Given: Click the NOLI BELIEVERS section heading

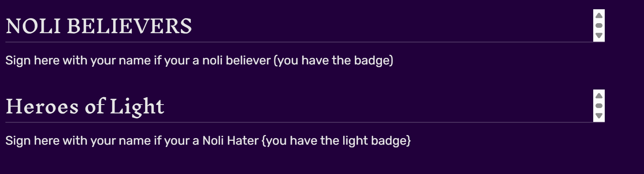Looking at the screenshot, I should (x=98, y=26).
